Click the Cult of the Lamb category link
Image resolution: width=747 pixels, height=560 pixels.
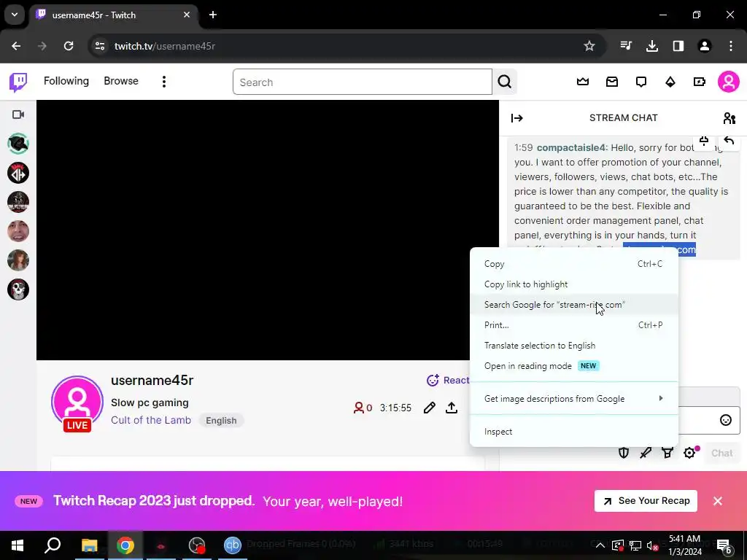[x=151, y=420]
